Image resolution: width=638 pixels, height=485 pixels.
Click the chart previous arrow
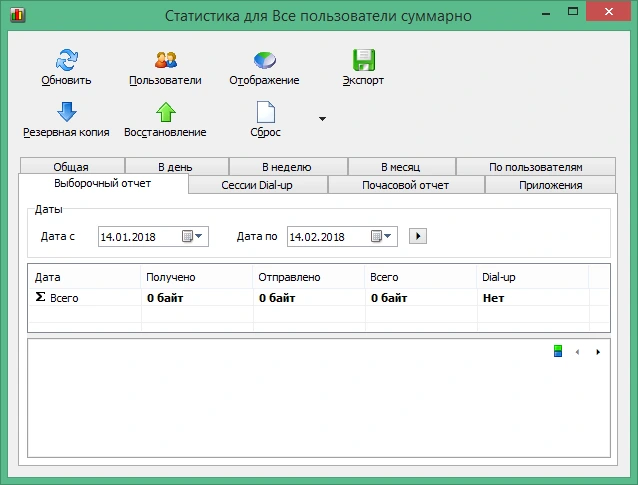(x=577, y=352)
